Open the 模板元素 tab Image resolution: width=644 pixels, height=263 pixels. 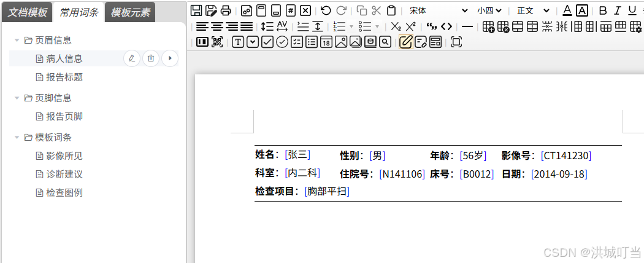(130, 12)
